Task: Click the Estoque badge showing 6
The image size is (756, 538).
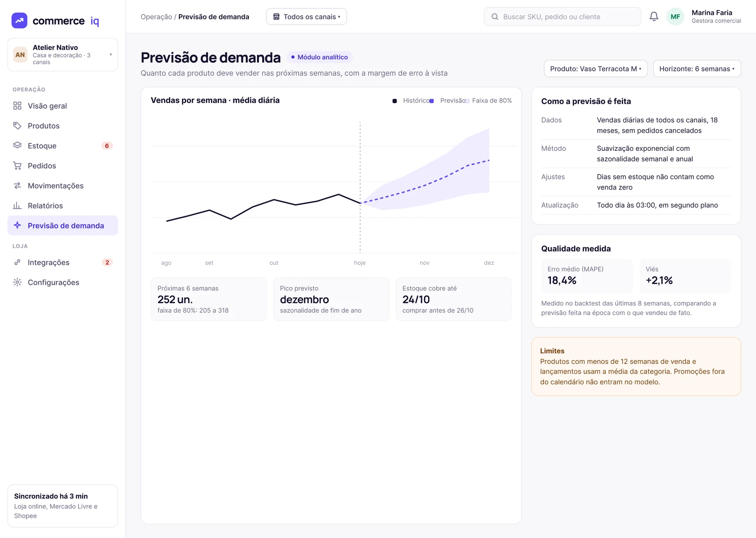Action: [x=107, y=146]
